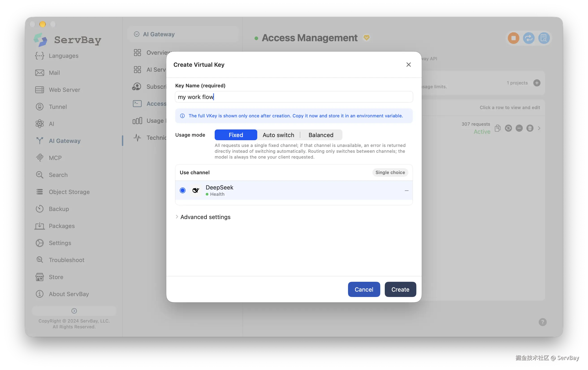Click the Cancel button
The image size is (588, 370).
point(364,289)
